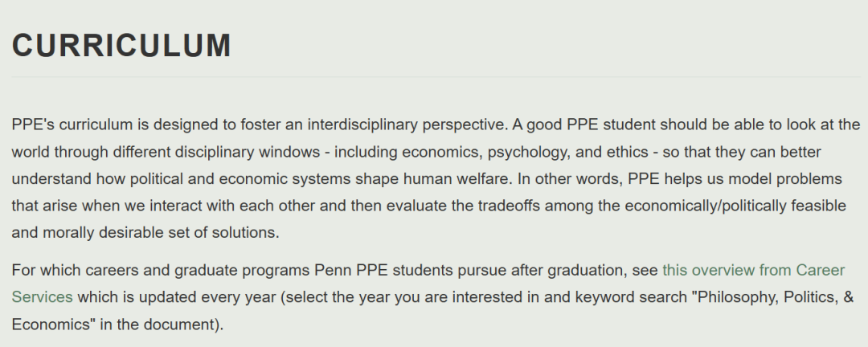Click the opening word "PPE's" of the paragraph
This screenshot has height=347, width=868.
(x=32, y=125)
